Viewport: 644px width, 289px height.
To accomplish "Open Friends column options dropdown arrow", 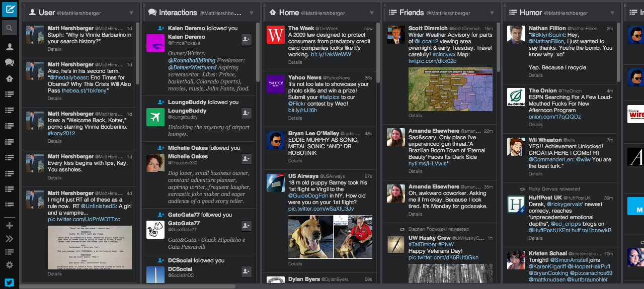I will coord(492,13).
